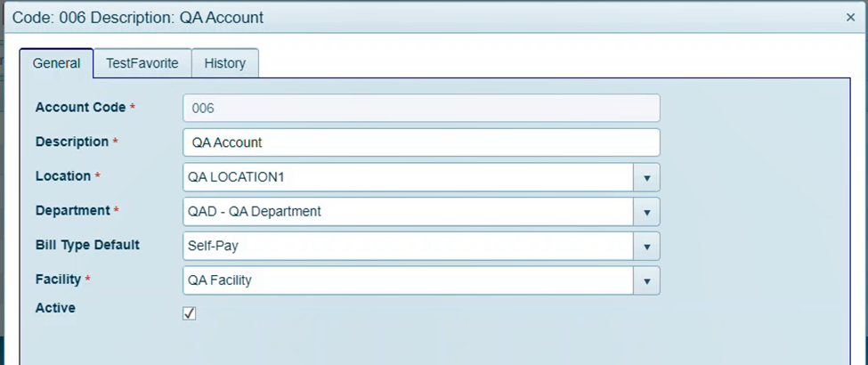Click the Account Code field showing 006
This screenshot has width=868, height=365.
point(421,108)
